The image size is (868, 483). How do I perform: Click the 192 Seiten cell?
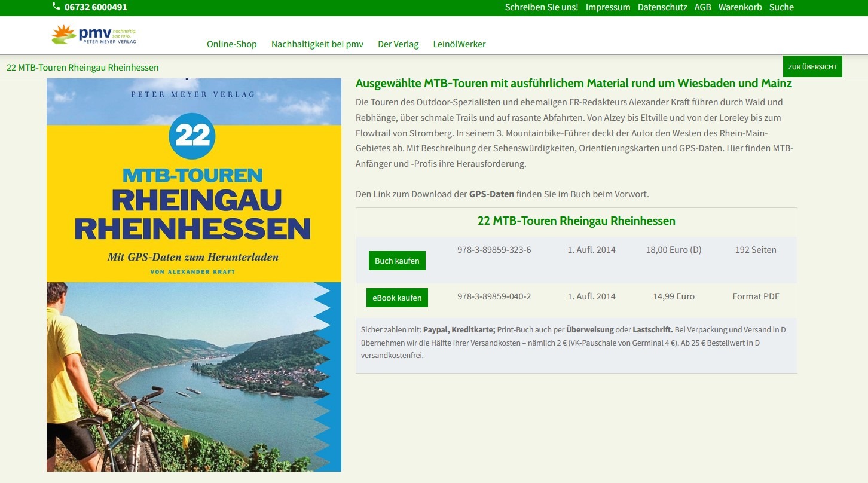coord(756,250)
